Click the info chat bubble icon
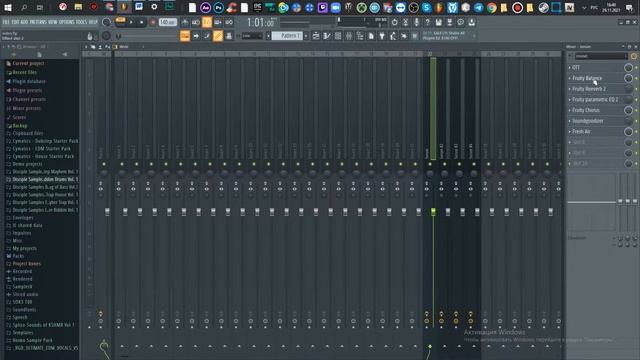The image size is (640, 360). click(460, 22)
